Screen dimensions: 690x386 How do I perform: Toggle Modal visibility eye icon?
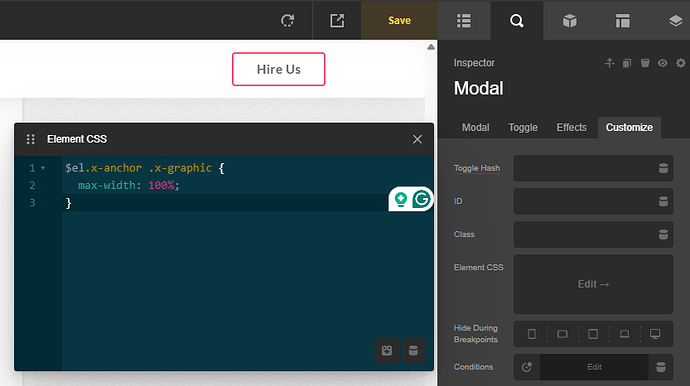pyautogui.click(x=662, y=63)
